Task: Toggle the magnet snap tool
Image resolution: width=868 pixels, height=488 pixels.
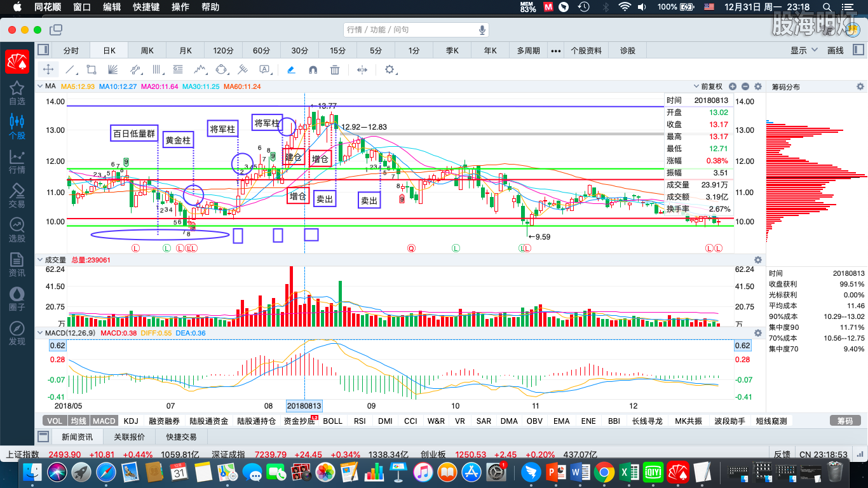Action: click(313, 70)
